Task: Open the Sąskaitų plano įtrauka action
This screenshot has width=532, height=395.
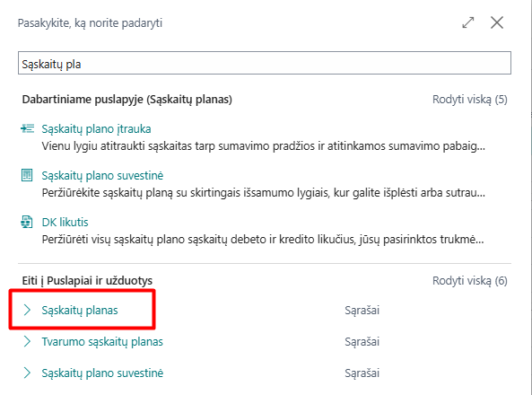Action: (96, 129)
